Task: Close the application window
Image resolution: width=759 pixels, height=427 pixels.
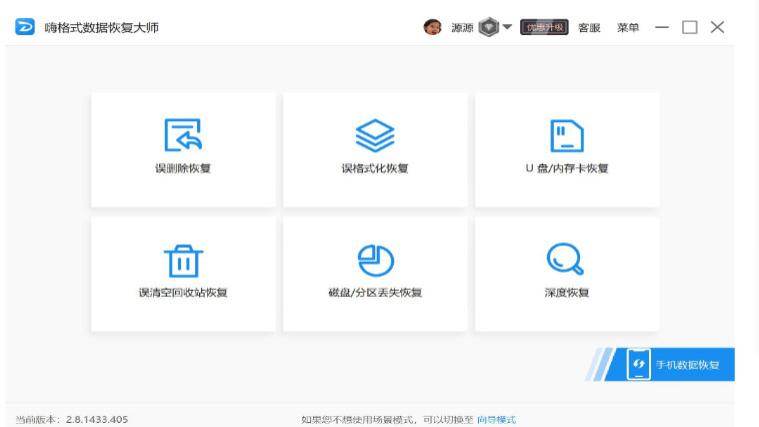Action: [717, 27]
